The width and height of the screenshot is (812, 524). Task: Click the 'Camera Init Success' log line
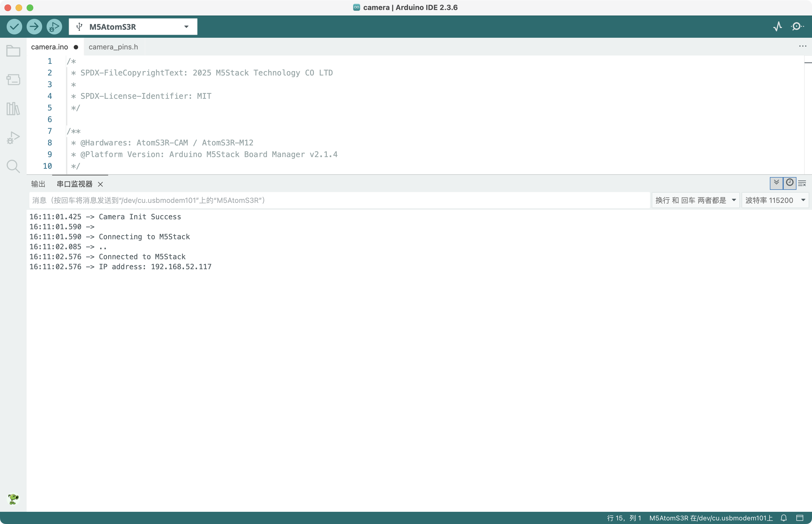tap(105, 217)
